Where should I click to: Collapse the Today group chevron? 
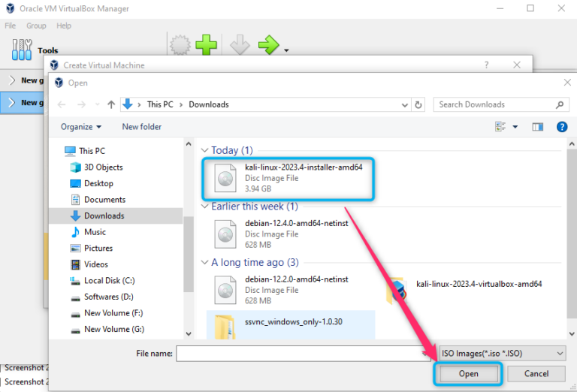pyautogui.click(x=204, y=150)
